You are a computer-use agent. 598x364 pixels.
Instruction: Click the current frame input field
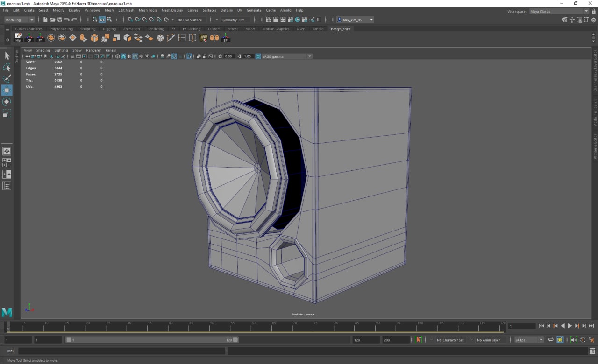[522, 326]
